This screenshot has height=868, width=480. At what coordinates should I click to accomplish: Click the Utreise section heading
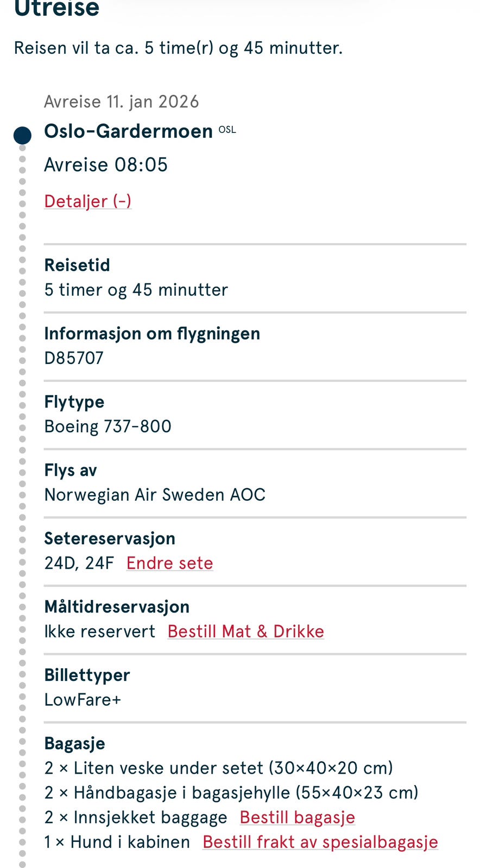(56, 8)
